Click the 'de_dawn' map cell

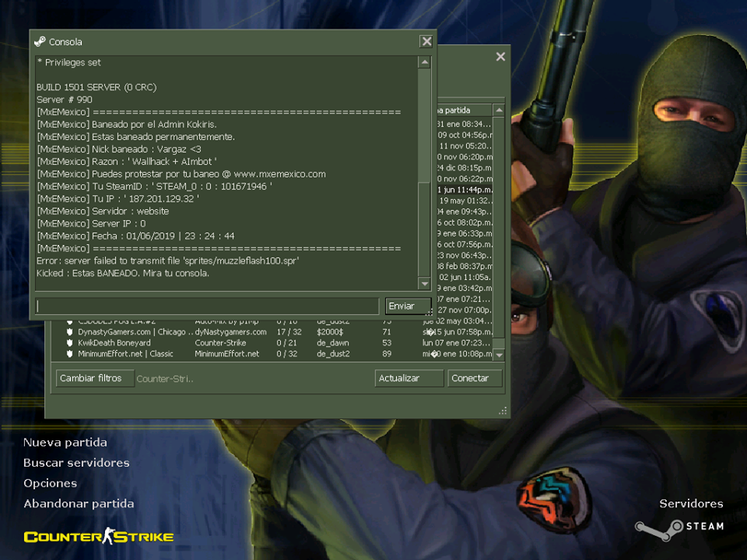point(332,343)
